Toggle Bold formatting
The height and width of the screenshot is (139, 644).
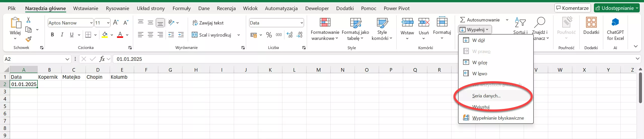tap(52, 35)
